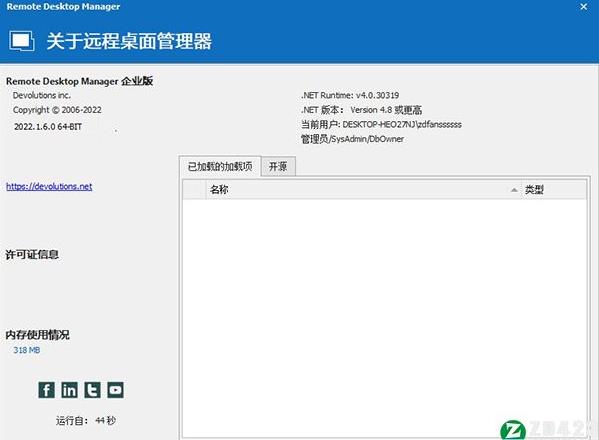This screenshot has height=440, width=599.
Task: Click the Devolutions inc. company text
Action: click(x=42, y=95)
